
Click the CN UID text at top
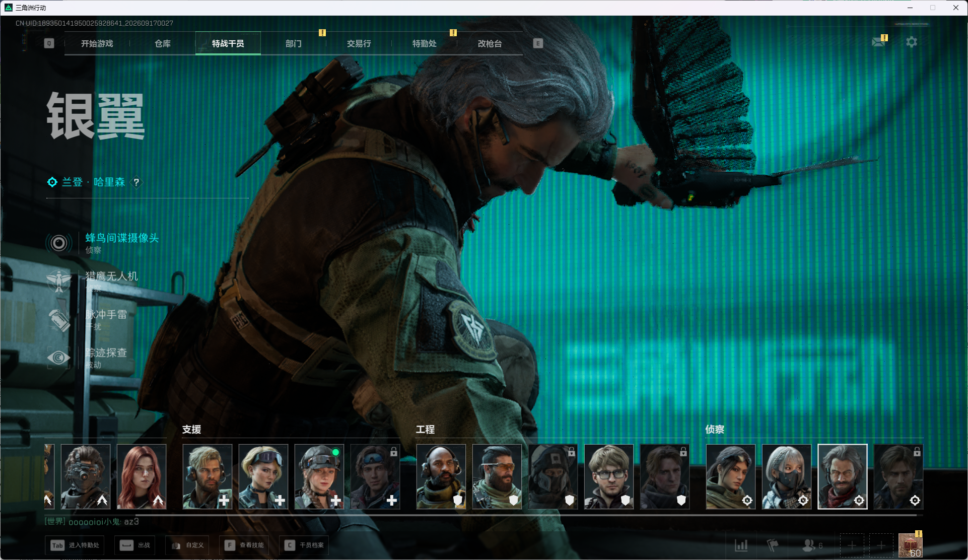[x=94, y=23]
